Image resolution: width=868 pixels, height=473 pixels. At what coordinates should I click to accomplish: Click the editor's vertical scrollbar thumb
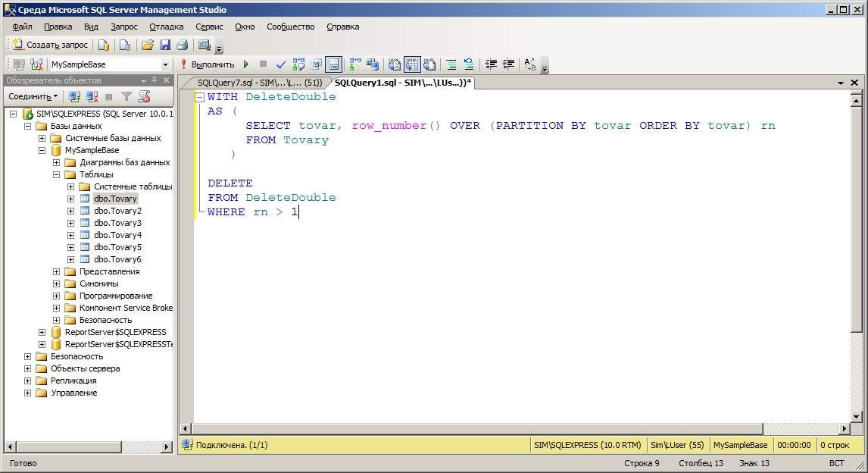[856, 219]
